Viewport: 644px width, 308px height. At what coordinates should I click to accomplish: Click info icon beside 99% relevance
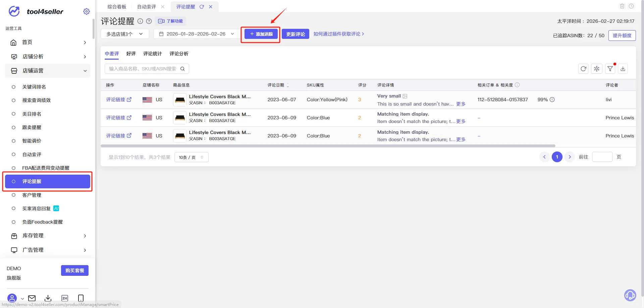(552, 100)
